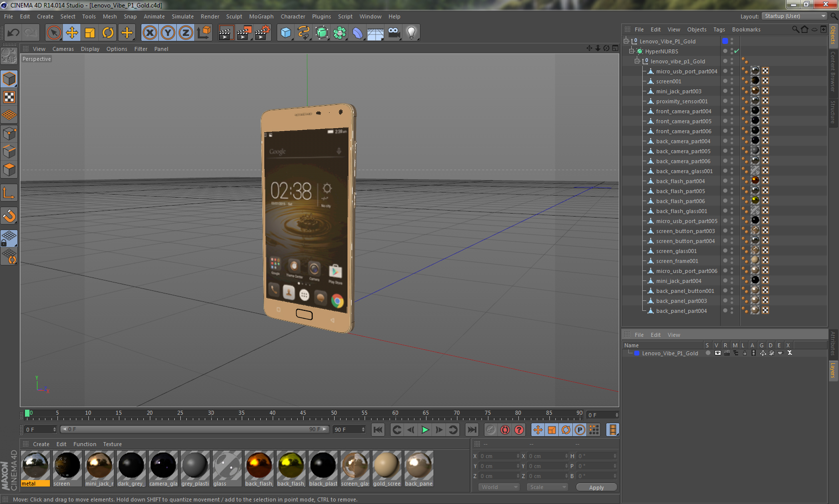Open the MoGraph menu
Screen dimensions: 839x504
[261, 16]
